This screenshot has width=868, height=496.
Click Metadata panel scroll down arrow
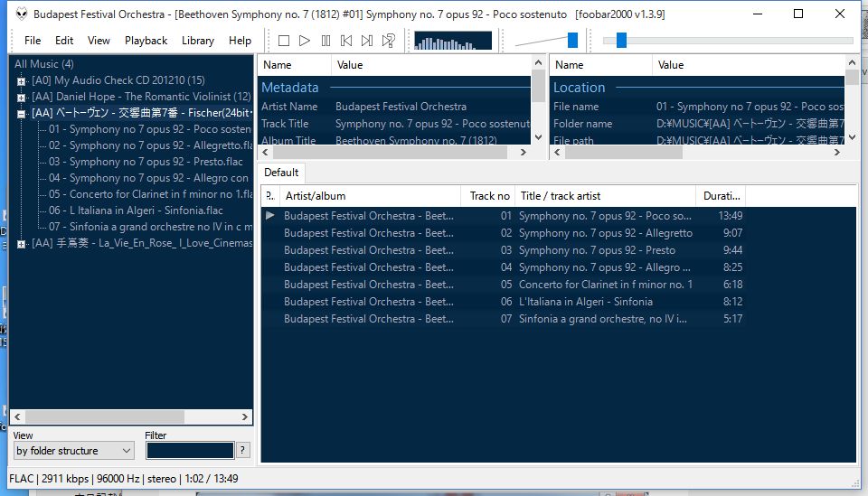[x=538, y=137]
